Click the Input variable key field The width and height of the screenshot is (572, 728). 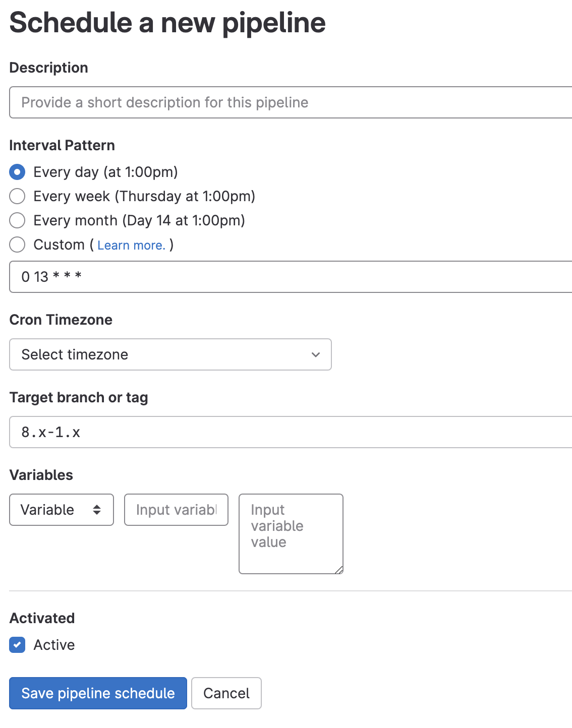coord(176,510)
